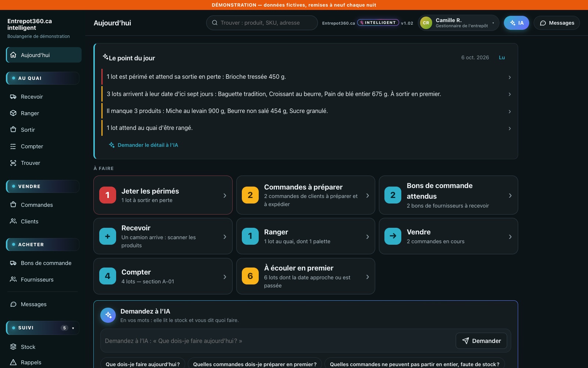588x368 pixels.
Task: Expand the Brioche tressée expired lot line
Action: [x=306, y=77]
